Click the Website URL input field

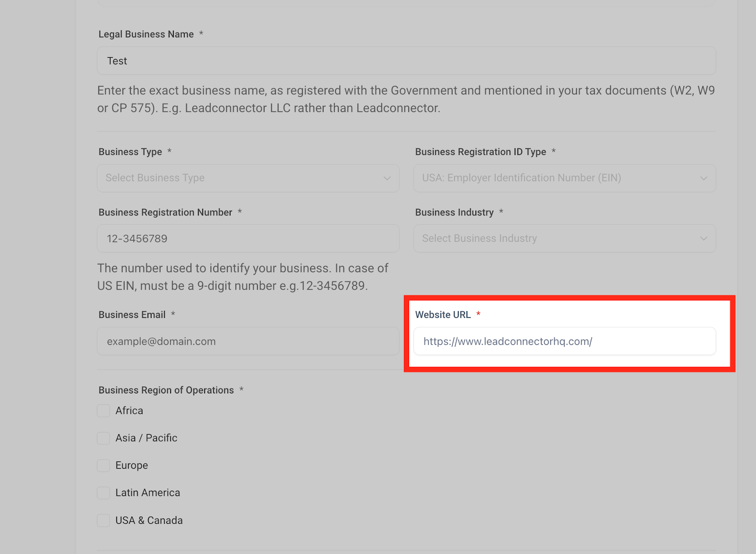(x=565, y=341)
